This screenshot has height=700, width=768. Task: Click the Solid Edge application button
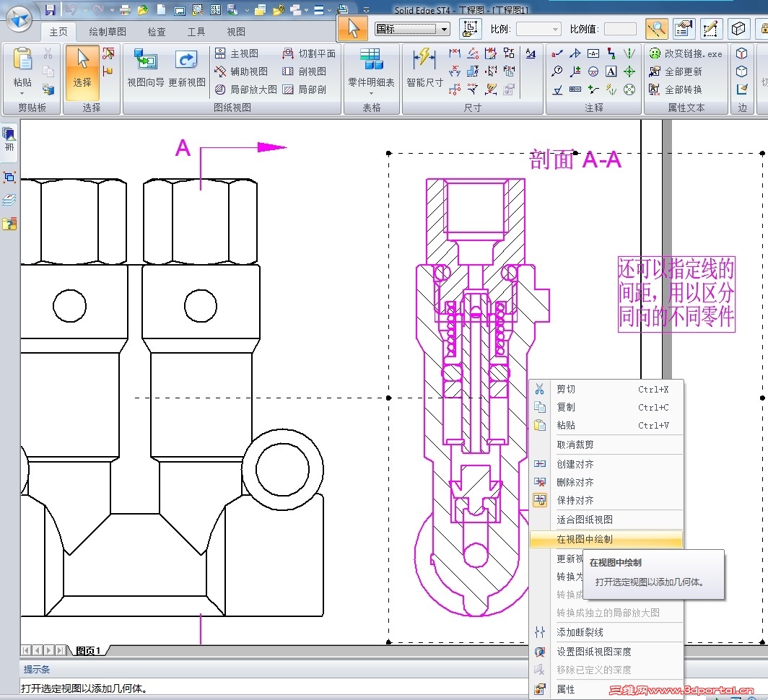click(x=19, y=19)
